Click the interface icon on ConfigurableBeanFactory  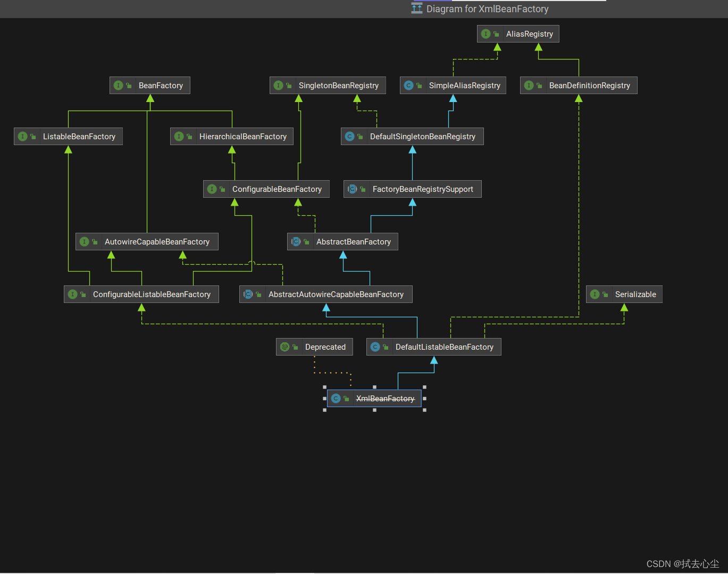click(x=212, y=189)
